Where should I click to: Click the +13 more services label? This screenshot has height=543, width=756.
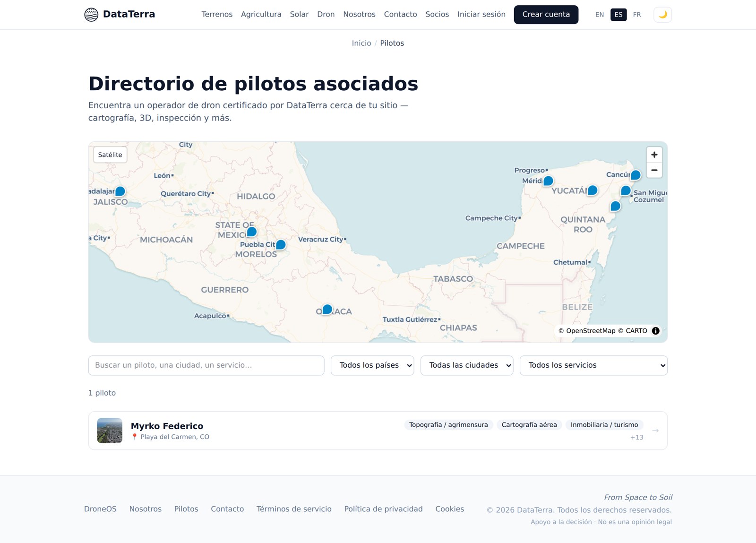click(x=636, y=437)
